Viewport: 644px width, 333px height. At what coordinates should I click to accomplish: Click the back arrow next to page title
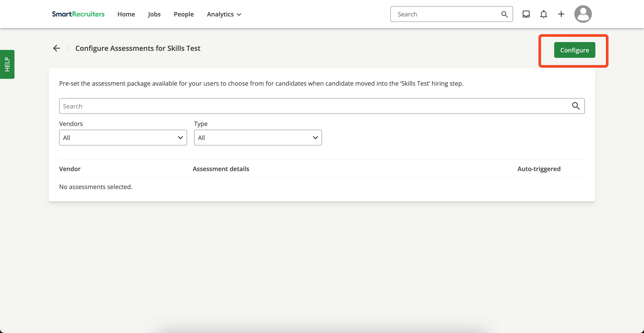(x=56, y=48)
